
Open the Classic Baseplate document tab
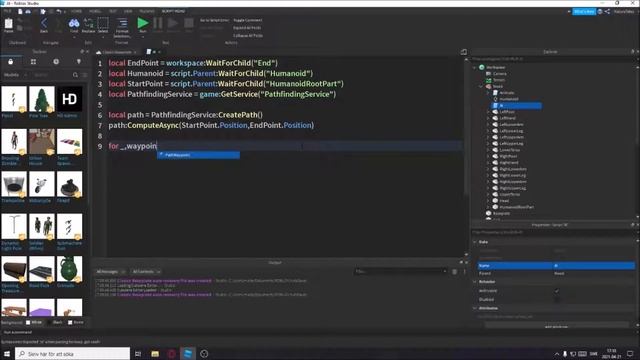(117, 52)
